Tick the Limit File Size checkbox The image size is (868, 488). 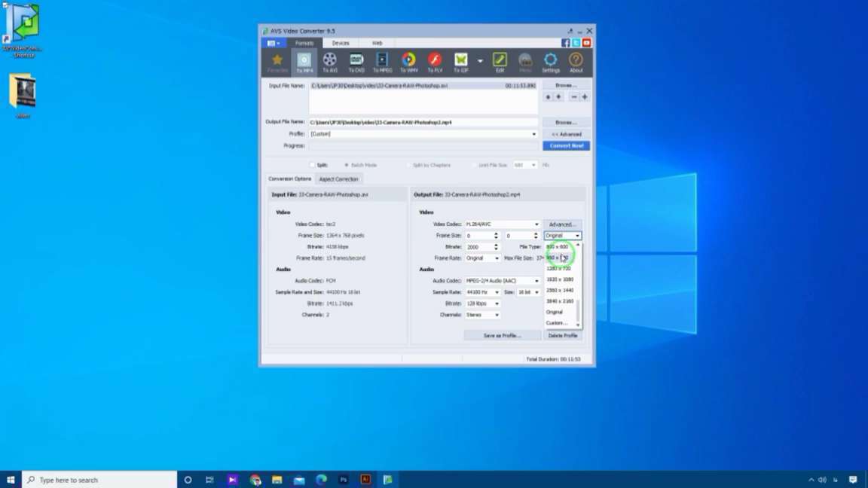pyautogui.click(x=475, y=165)
